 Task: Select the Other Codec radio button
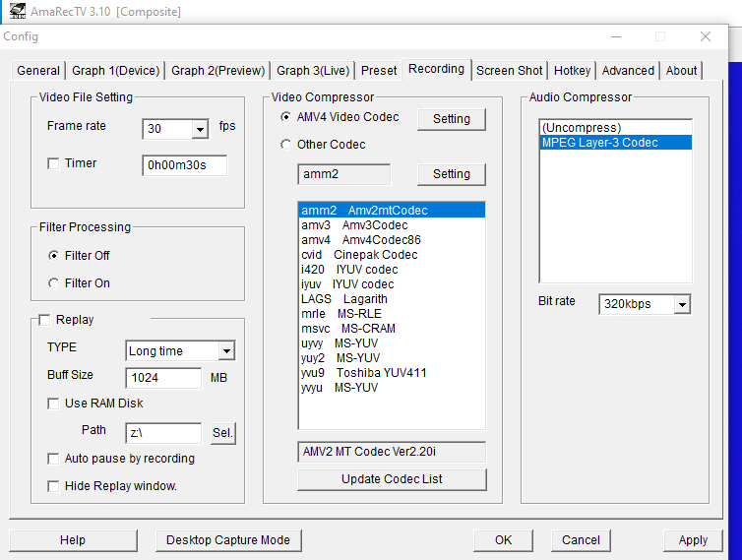click(285, 145)
